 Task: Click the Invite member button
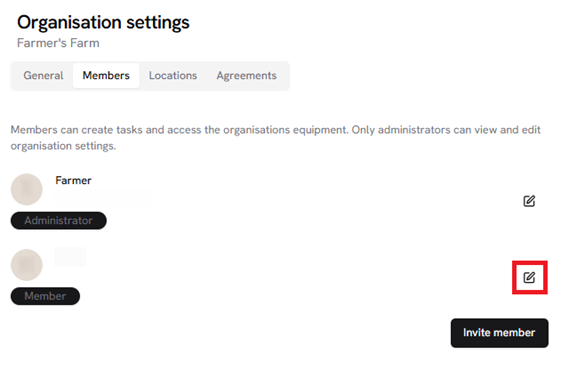point(499,333)
